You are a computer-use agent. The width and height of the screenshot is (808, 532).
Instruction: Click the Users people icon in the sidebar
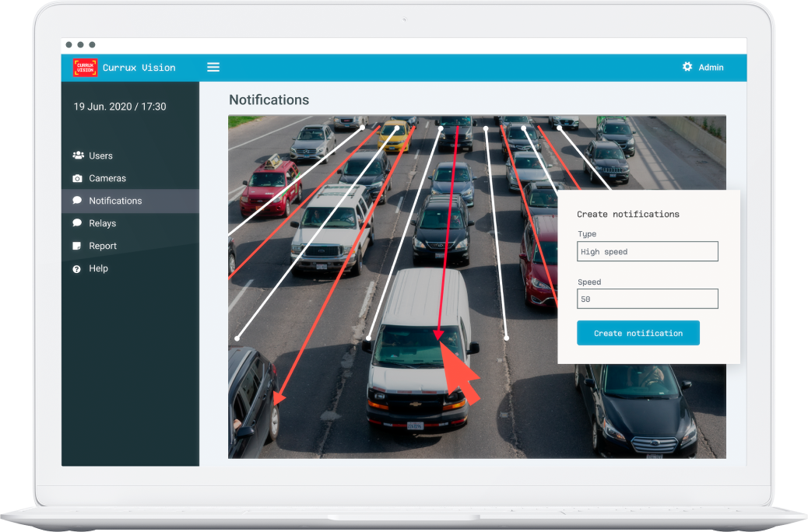click(78, 156)
